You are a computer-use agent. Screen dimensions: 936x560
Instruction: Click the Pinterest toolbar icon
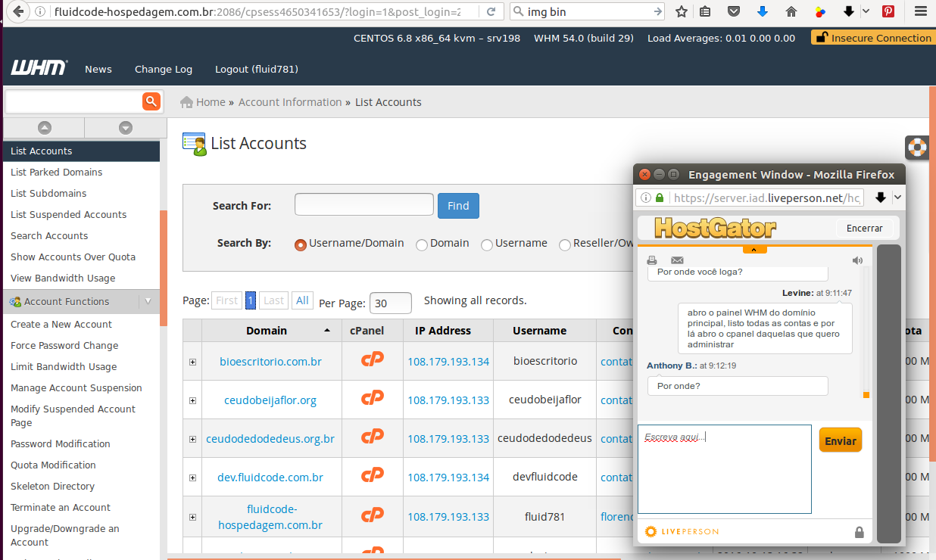click(x=888, y=11)
